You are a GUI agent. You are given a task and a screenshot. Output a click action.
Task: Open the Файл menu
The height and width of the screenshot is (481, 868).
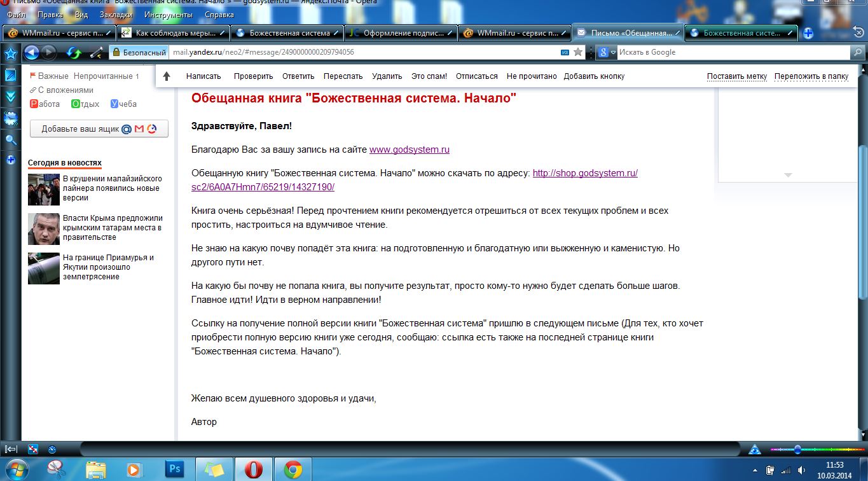(16, 15)
